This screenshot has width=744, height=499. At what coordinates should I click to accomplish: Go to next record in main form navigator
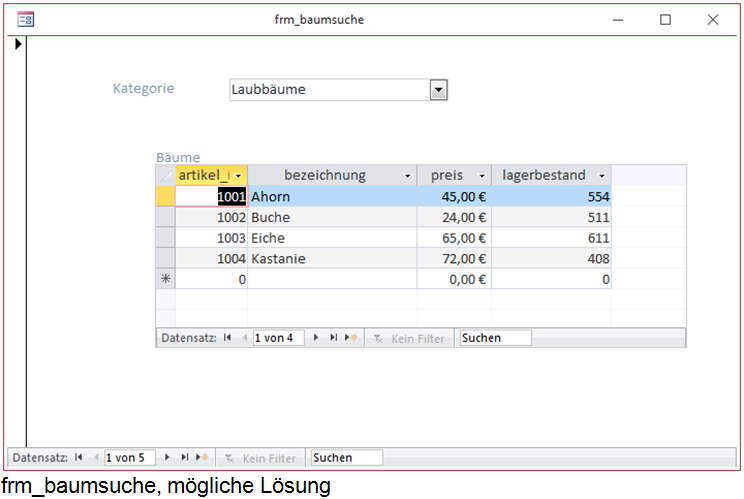pyautogui.click(x=168, y=457)
